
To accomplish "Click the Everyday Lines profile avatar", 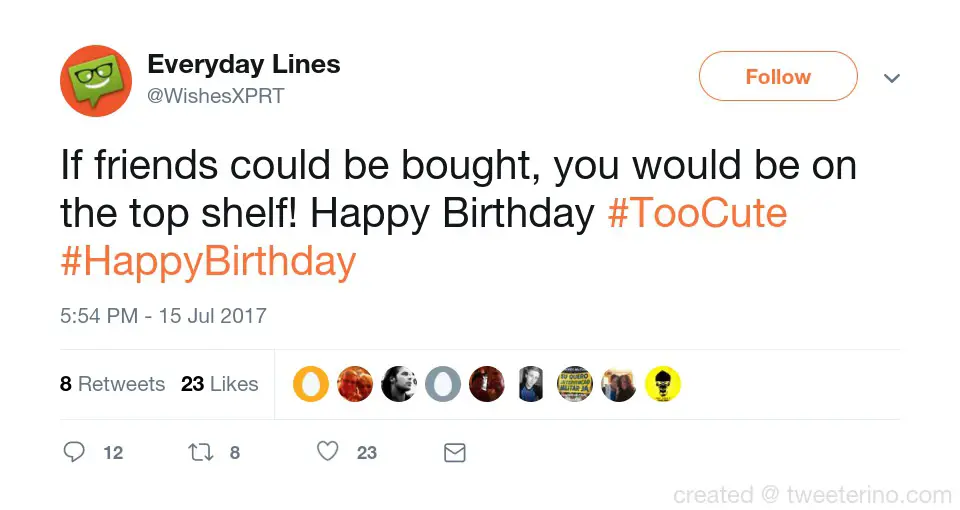I will click(x=96, y=81).
